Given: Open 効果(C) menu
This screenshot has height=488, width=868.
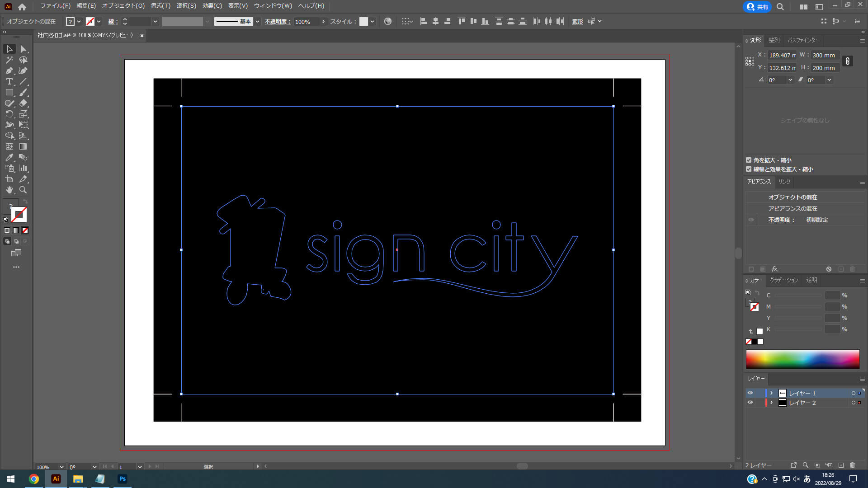Looking at the screenshot, I should (212, 6).
